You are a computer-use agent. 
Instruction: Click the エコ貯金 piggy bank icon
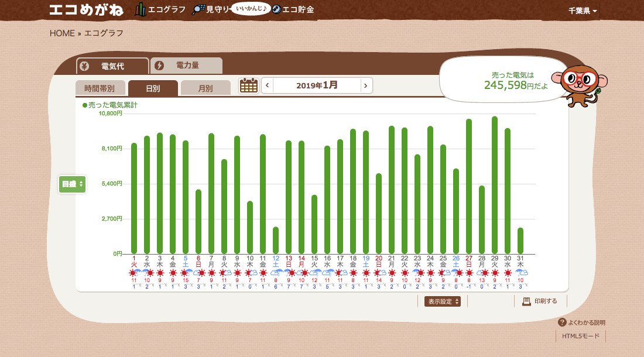point(277,10)
